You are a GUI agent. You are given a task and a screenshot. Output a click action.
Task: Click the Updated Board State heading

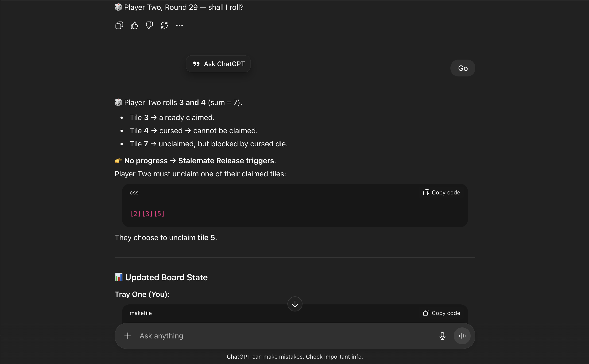[166, 277]
